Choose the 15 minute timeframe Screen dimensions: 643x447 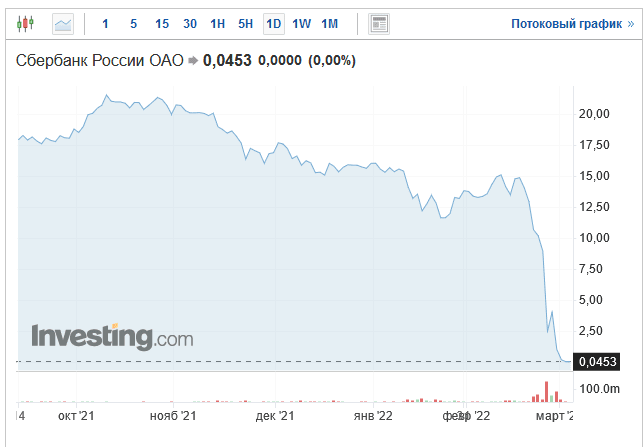pos(162,24)
